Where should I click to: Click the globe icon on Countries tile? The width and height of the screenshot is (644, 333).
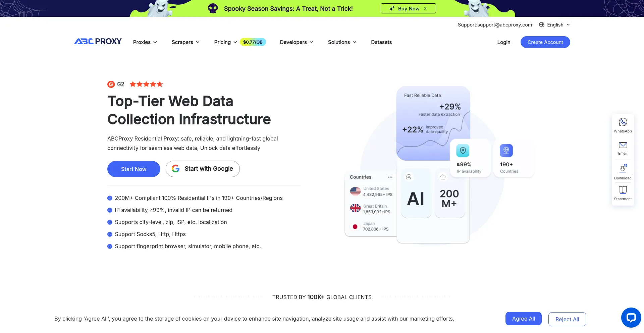pyautogui.click(x=506, y=151)
